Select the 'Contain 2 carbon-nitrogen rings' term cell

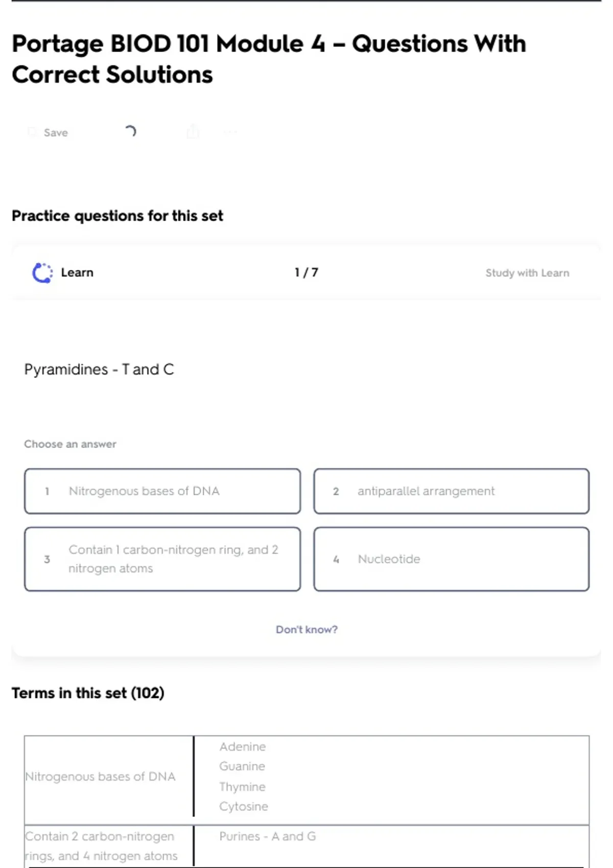102,846
